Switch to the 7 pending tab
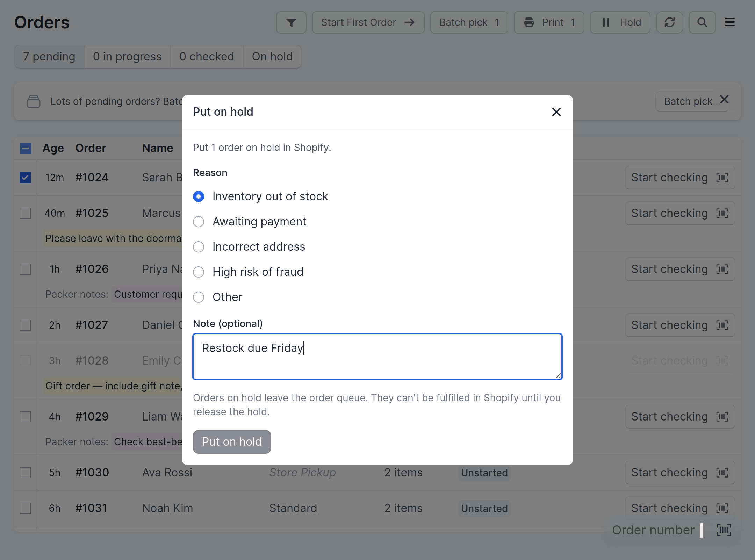The image size is (755, 560). [49, 57]
